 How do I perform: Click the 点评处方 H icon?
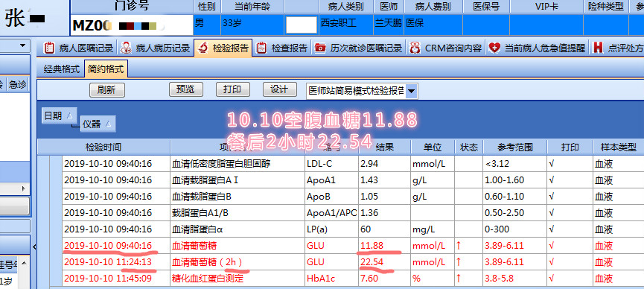point(598,48)
